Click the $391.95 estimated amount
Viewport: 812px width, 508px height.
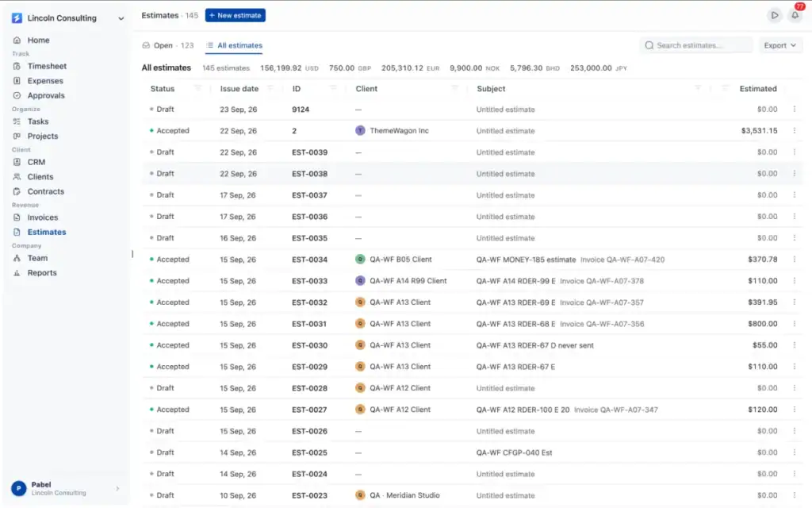point(762,302)
